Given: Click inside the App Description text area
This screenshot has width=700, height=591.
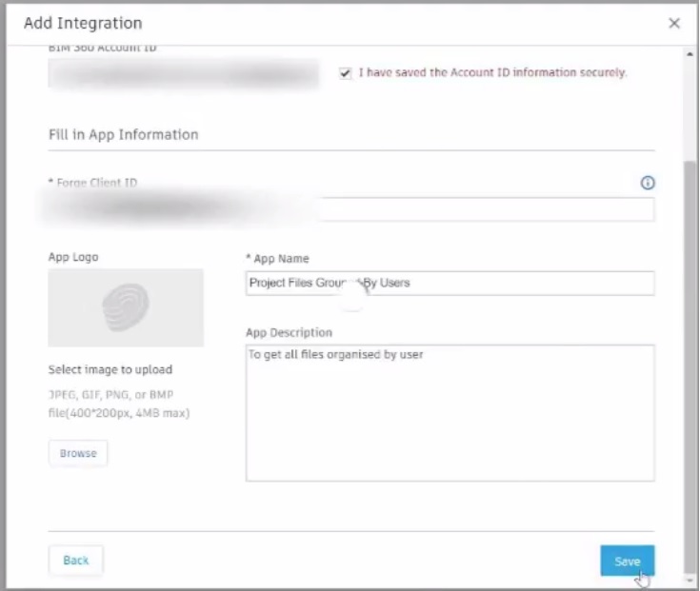Looking at the screenshot, I should point(450,412).
